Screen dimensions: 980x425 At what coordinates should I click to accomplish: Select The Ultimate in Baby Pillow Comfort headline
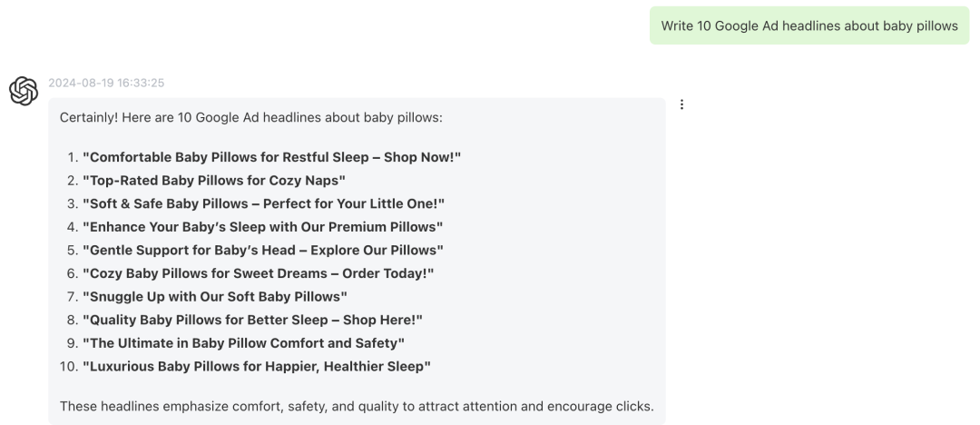[244, 343]
